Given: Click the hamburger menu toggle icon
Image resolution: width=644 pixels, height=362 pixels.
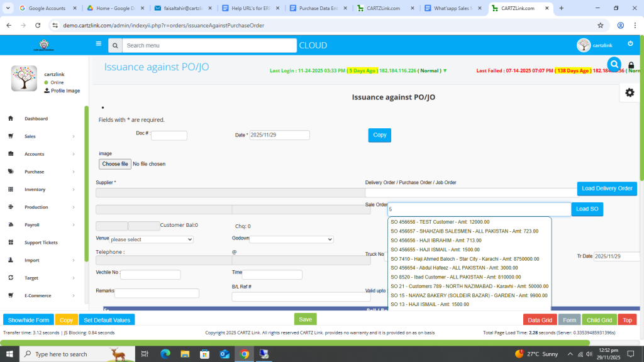Looking at the screenshot, I should [x=98, y=44].
